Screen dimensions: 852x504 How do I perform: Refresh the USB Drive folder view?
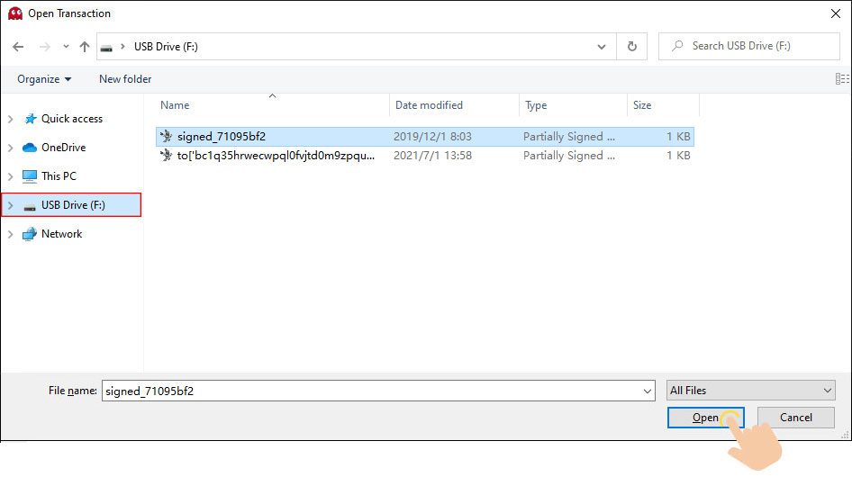[x=632, y=47]
